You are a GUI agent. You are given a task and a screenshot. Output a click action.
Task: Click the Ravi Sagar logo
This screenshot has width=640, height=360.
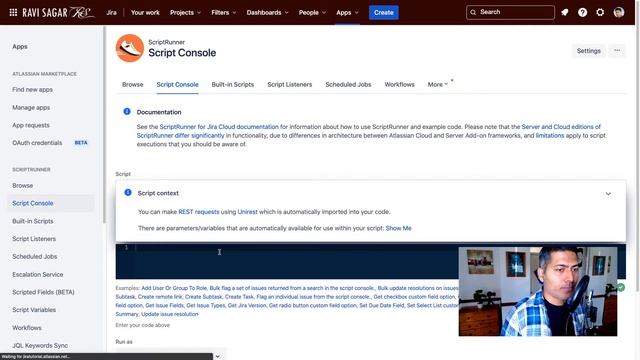pos(58,12)
